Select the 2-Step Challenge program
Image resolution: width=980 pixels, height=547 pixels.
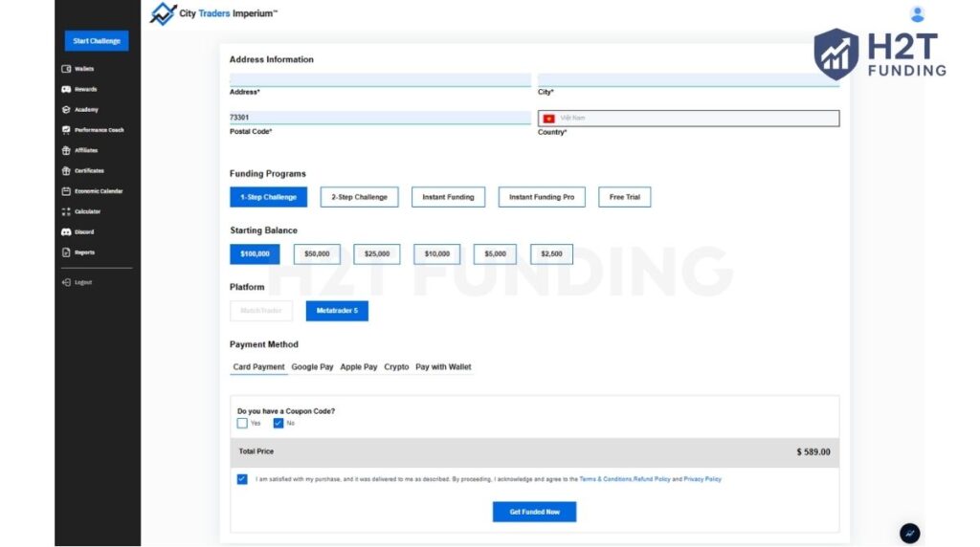[360, 197]
